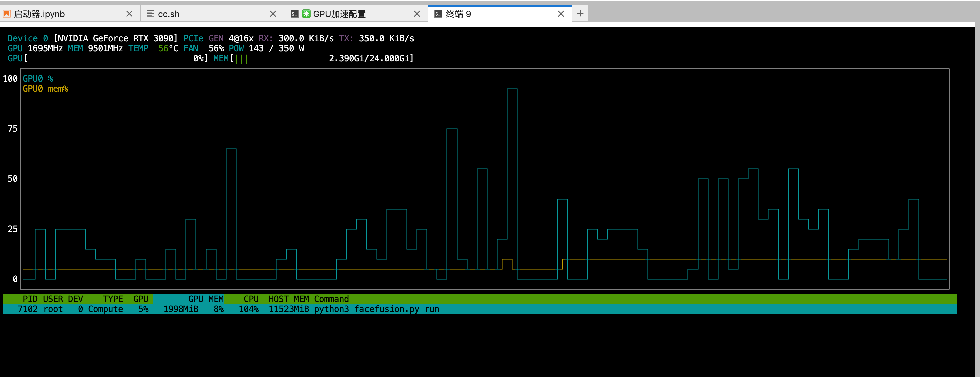This screenshot has width=980, height=377.
Task: Close the GPU加速配置 tab
Action: (x=417, y=14)
